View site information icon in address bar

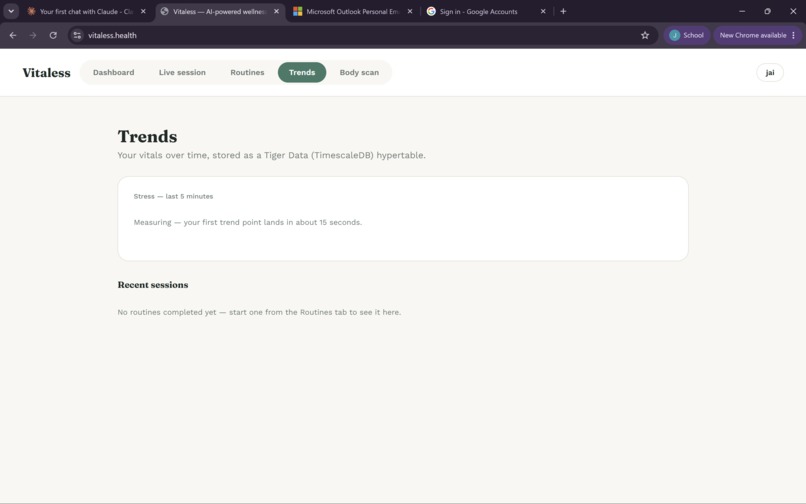tap(77, 35)
